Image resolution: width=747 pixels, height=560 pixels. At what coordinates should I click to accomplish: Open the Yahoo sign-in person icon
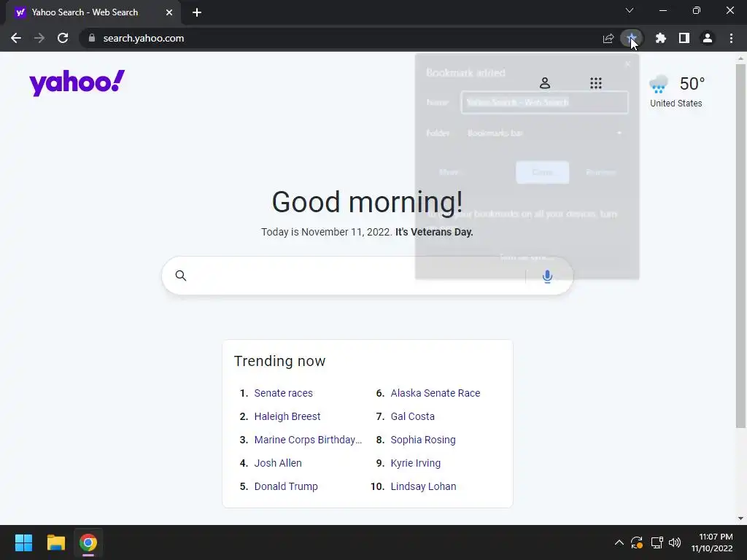[545, 83]
